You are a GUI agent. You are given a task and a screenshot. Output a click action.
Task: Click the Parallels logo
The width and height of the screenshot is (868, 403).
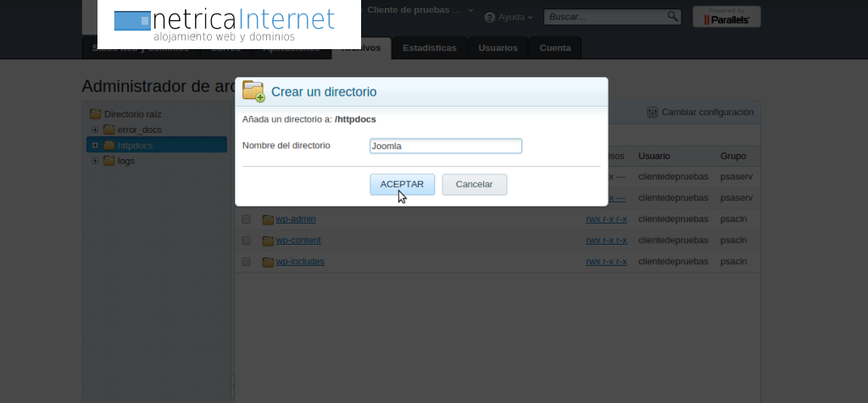(x=726, y=17)
